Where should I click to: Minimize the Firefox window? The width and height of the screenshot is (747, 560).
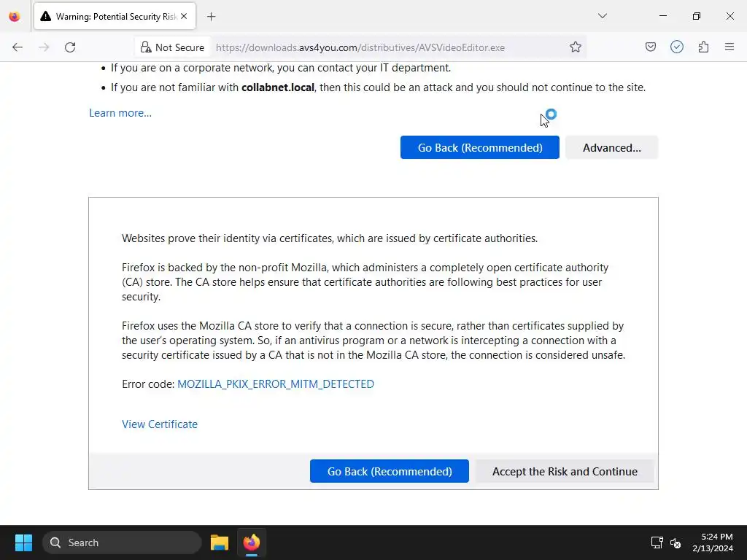click(662, 16)
